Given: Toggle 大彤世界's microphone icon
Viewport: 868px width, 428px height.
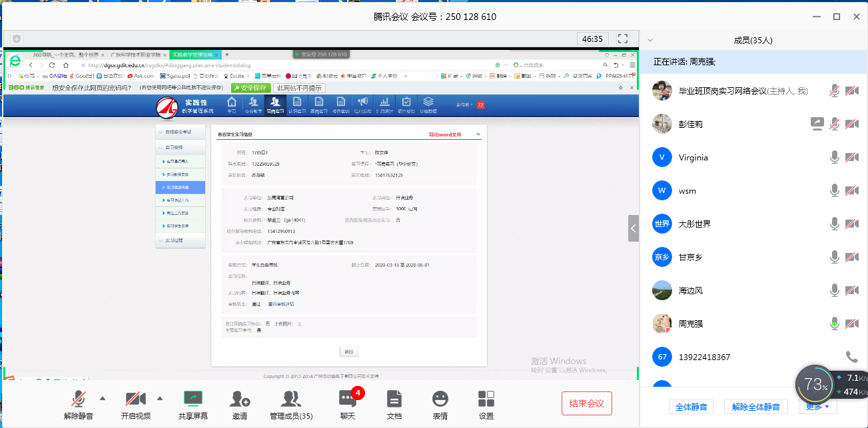Looking at the screenshot, I should point(834,224).
